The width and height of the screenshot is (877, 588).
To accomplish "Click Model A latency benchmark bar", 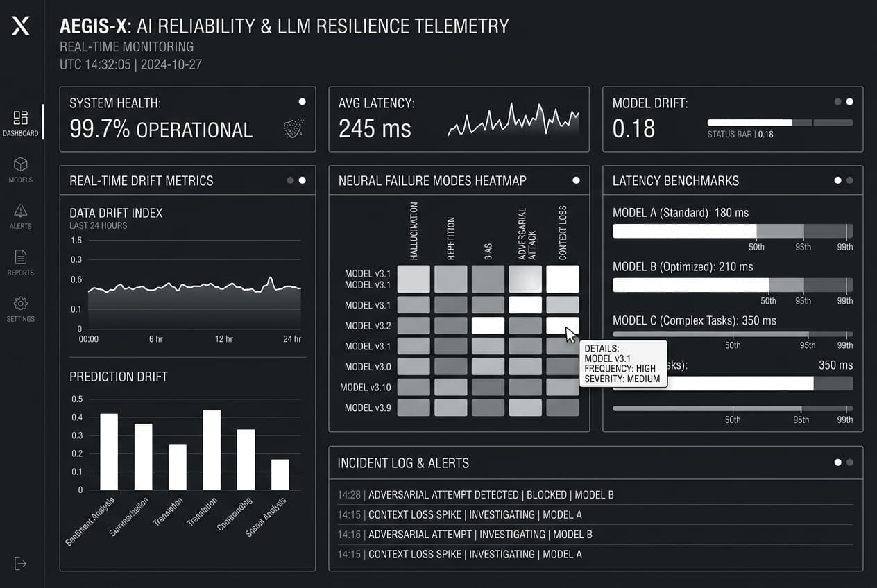I will pos(733,231).
